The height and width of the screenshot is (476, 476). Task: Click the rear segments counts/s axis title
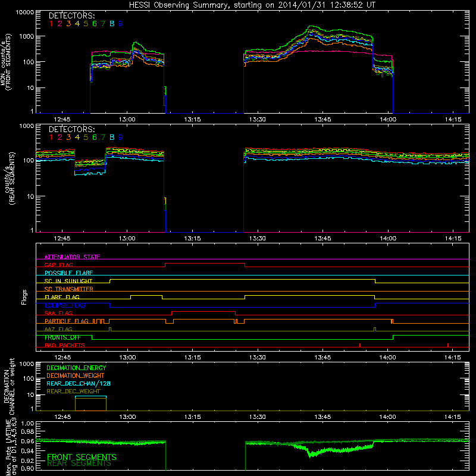(10, 178)
